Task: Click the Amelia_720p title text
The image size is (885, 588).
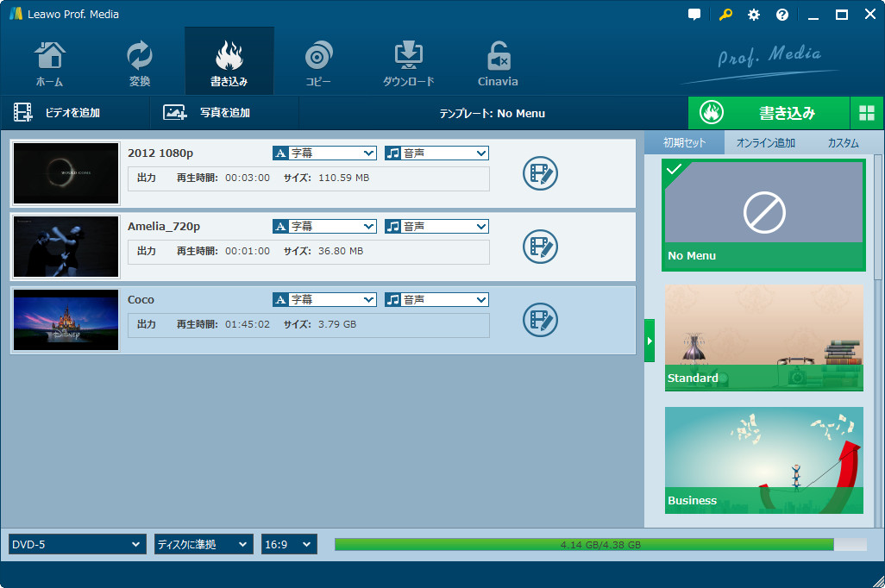Action: click(x=164, y=226)
